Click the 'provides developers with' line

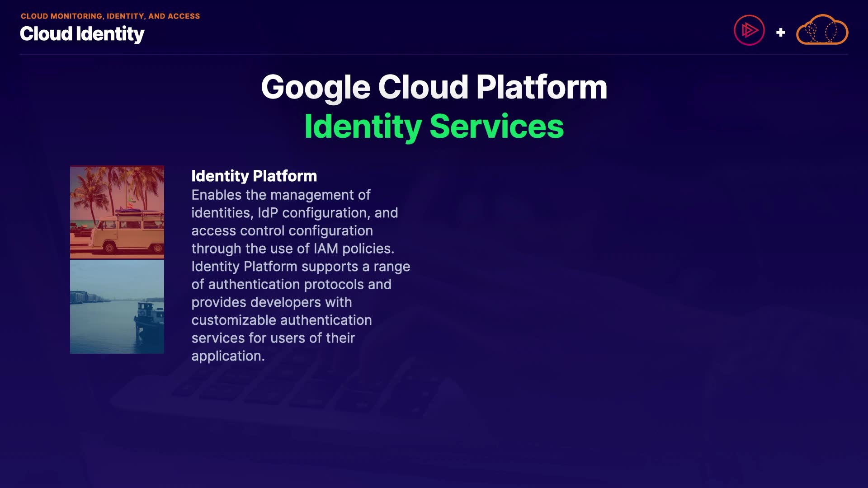coord(271,302)
